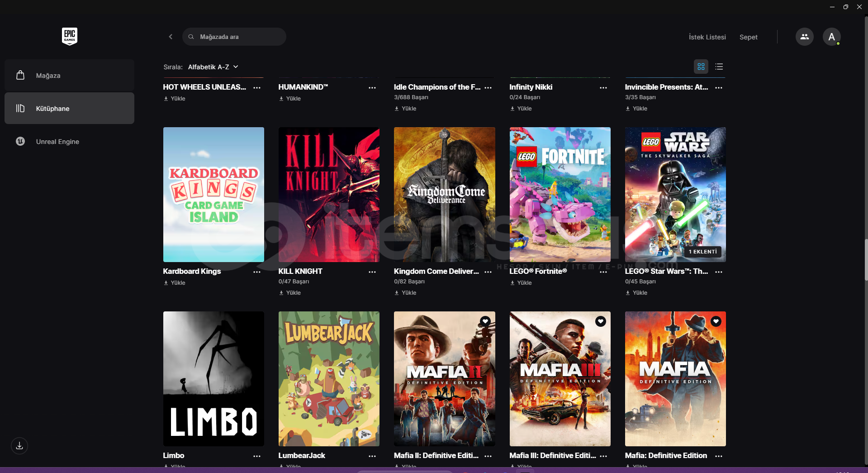Open İstek Listesi
868x473 pixels.
click(707, 37)
